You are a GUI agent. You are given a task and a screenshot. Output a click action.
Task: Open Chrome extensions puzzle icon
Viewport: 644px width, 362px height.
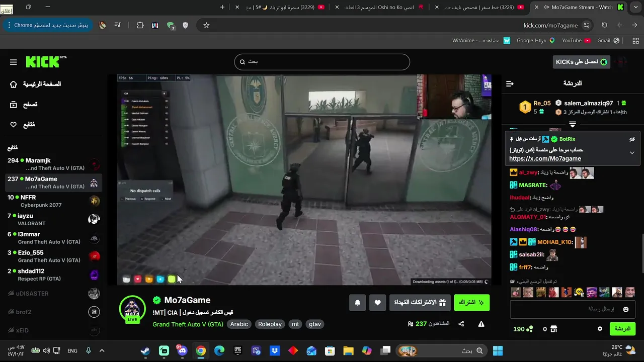[x=140, y=25]
